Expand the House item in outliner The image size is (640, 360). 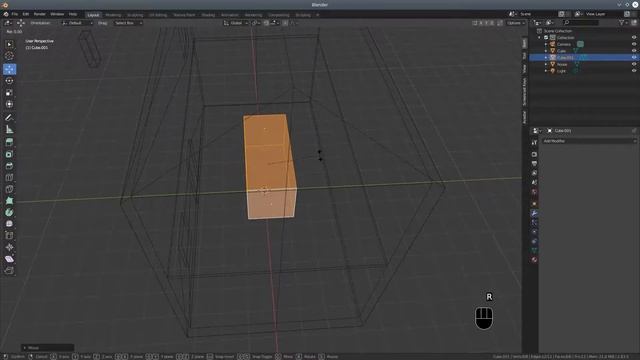[546, 64]
